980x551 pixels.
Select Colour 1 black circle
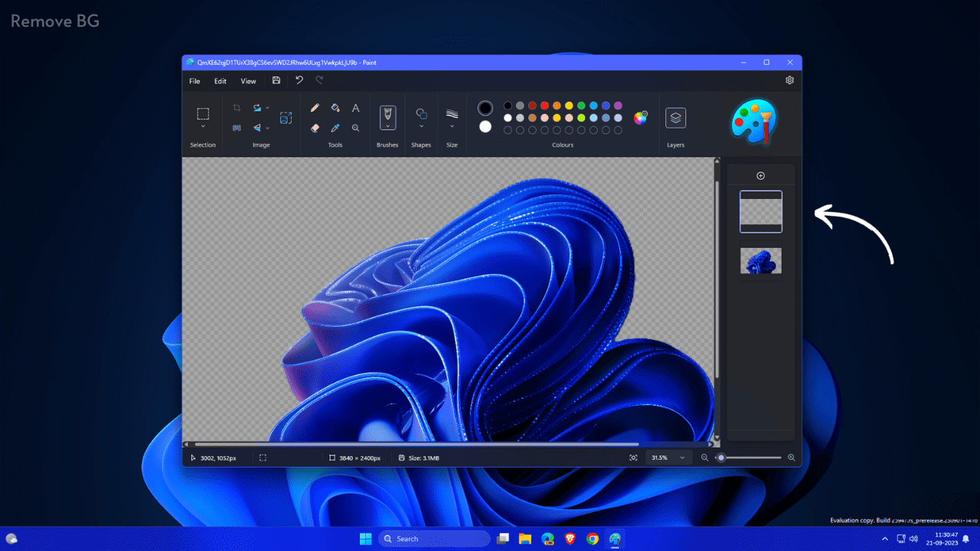(x=485, y=108)
